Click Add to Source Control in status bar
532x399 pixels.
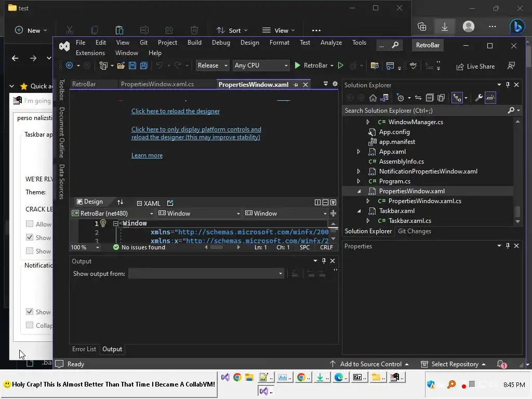(369, 364)
